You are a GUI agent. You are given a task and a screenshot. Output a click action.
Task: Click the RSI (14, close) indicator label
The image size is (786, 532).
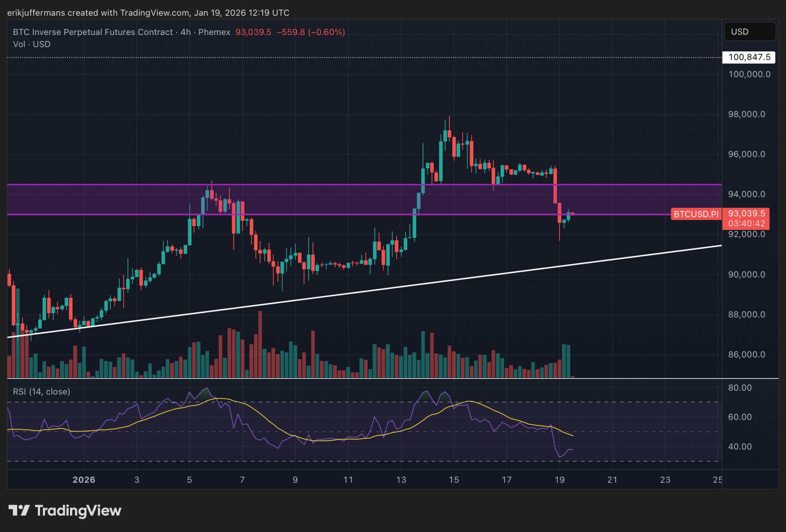(x=42, y=392)
